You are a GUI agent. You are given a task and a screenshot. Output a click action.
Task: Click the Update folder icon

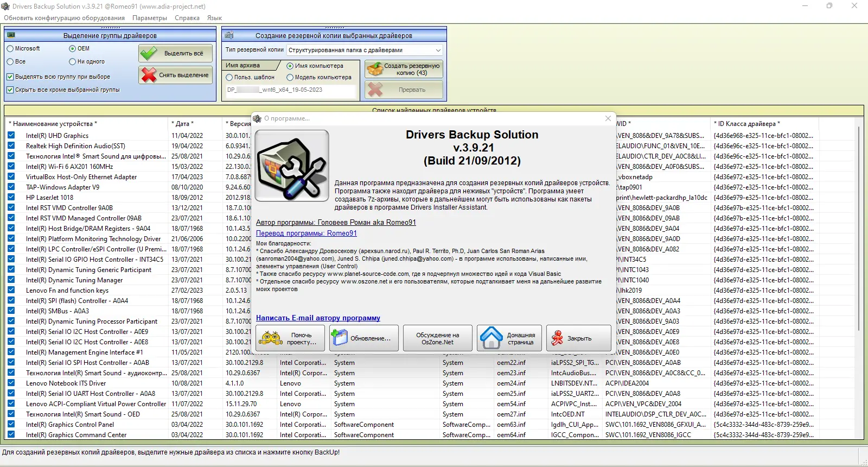340,338
